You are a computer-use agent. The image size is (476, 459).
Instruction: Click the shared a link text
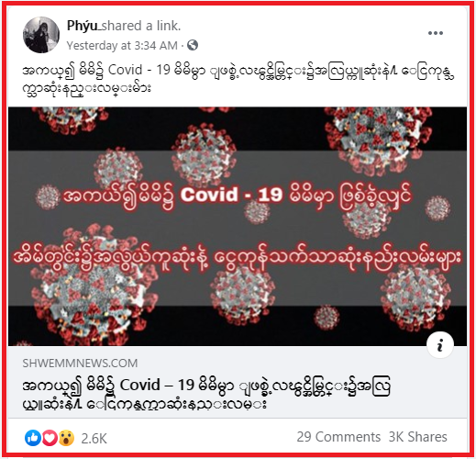pos(141,26)
